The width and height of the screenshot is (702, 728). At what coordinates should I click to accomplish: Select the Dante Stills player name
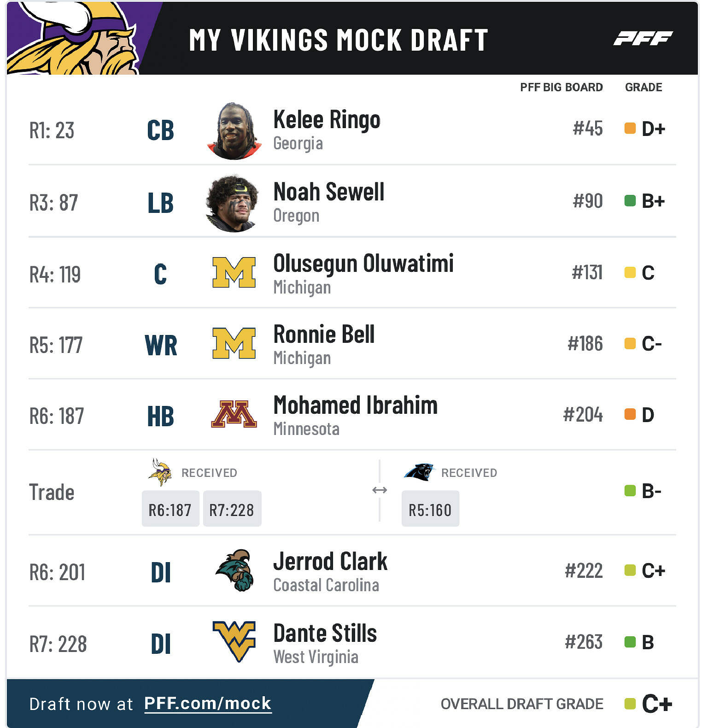pos(325,633)
